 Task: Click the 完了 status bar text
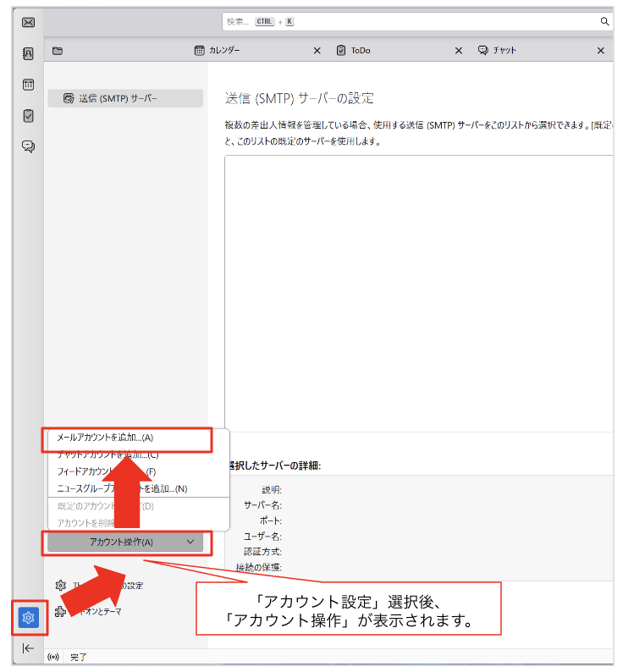(x=79, y=657)
